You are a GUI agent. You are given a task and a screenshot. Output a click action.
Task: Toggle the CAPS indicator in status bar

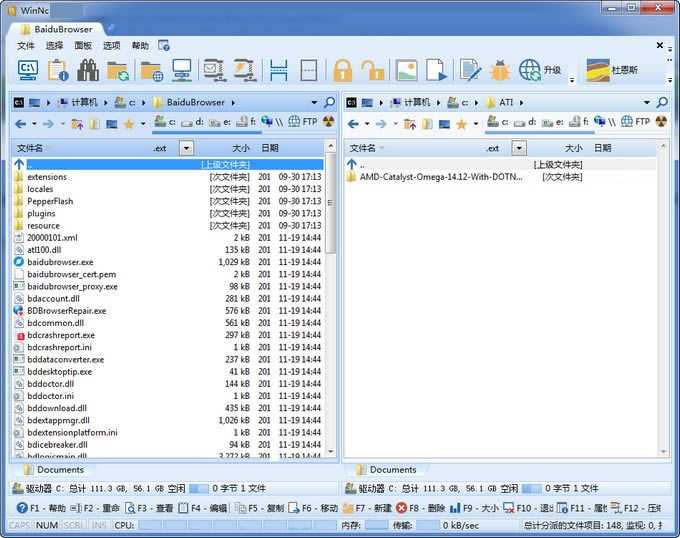(x=19, y=525)
